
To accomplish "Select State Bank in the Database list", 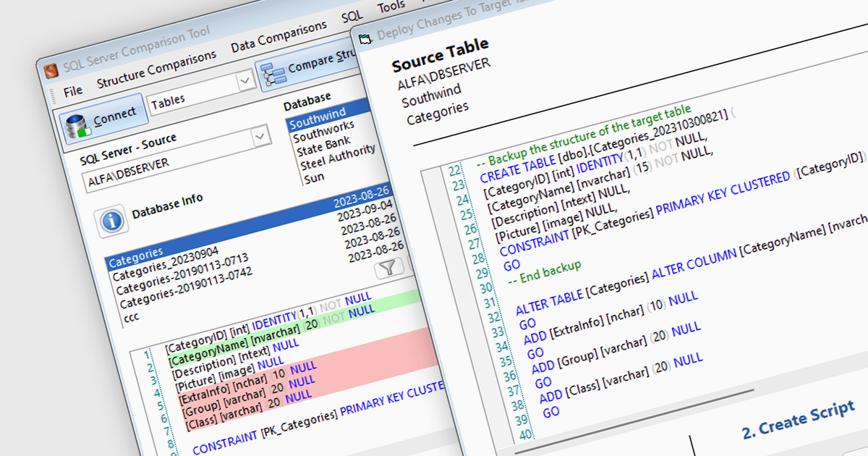I will tap(323, 147).
